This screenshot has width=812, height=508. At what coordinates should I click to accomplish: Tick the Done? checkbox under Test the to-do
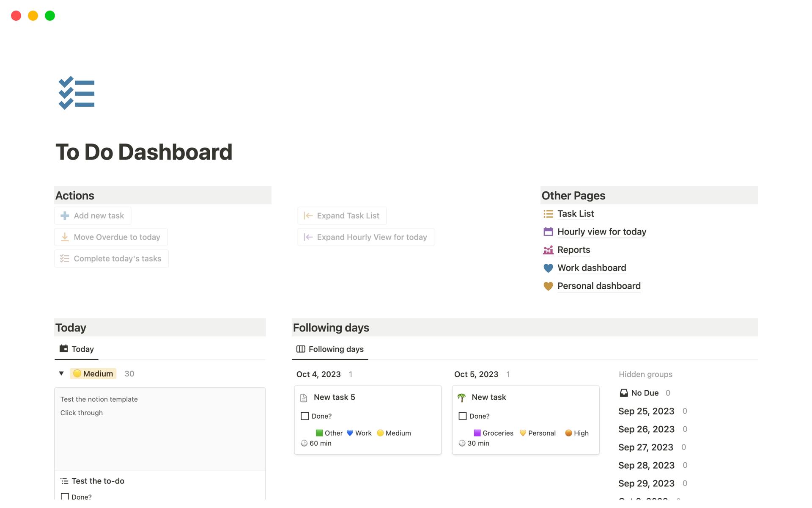65,496
